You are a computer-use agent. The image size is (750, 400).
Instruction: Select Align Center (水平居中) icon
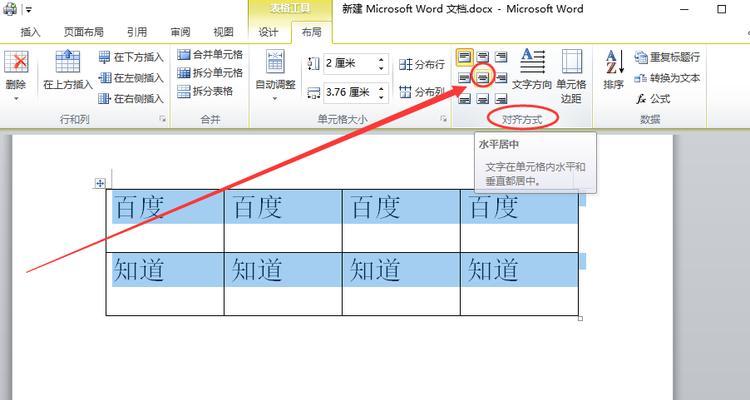coord(483,78)
